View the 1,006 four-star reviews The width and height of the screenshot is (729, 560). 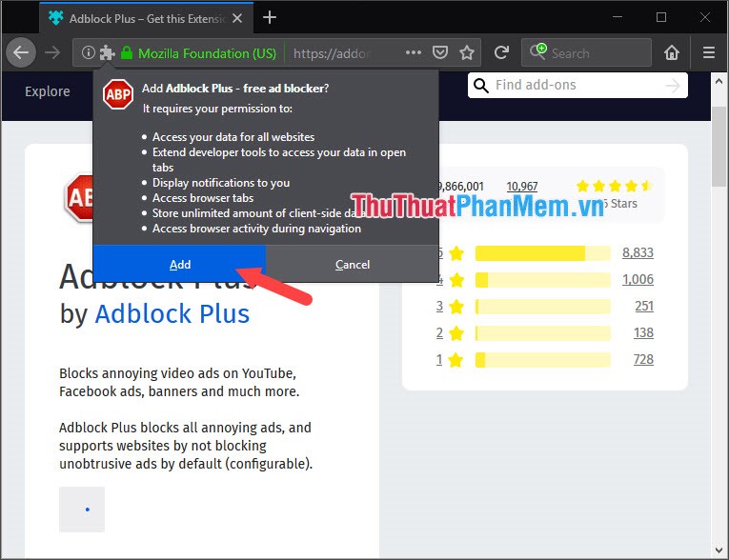tap(638, 279)
